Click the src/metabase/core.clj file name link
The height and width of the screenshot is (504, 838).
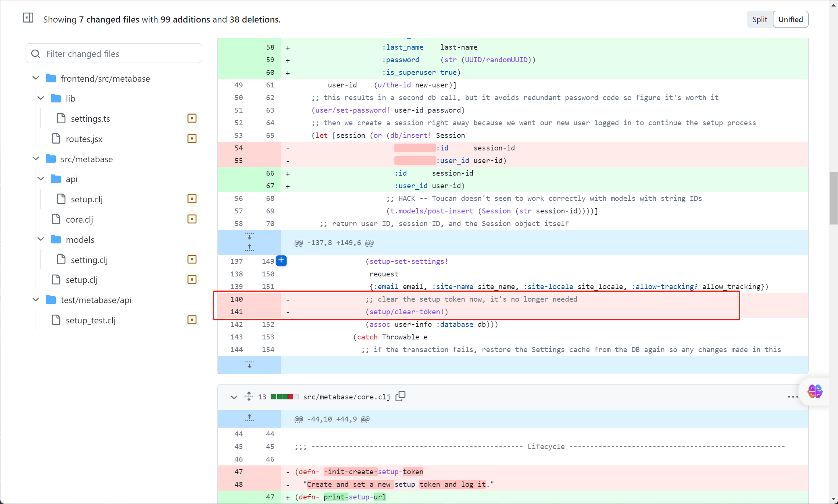[x=346, y=397]
